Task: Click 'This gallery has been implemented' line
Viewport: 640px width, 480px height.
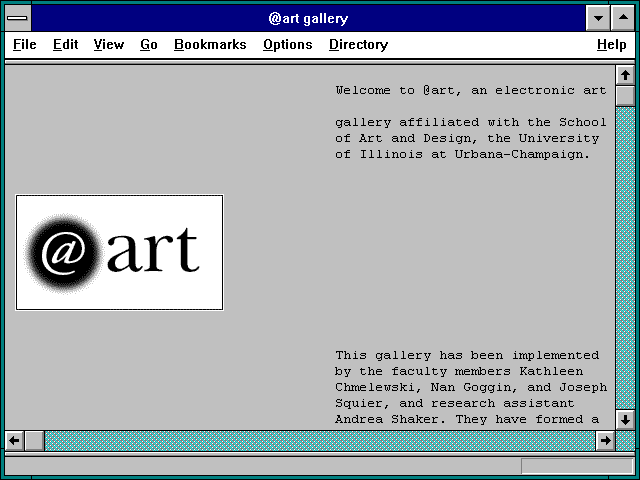Action: point(467,356)
